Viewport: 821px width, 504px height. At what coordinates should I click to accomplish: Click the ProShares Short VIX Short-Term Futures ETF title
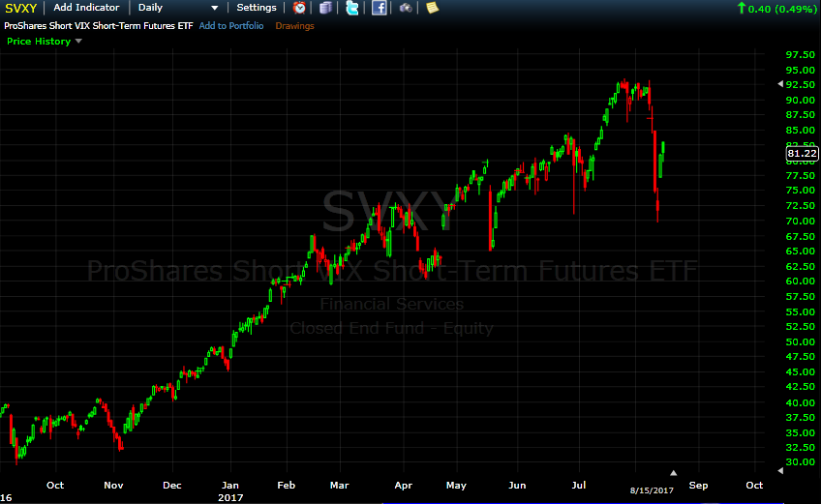coord(99,26)
